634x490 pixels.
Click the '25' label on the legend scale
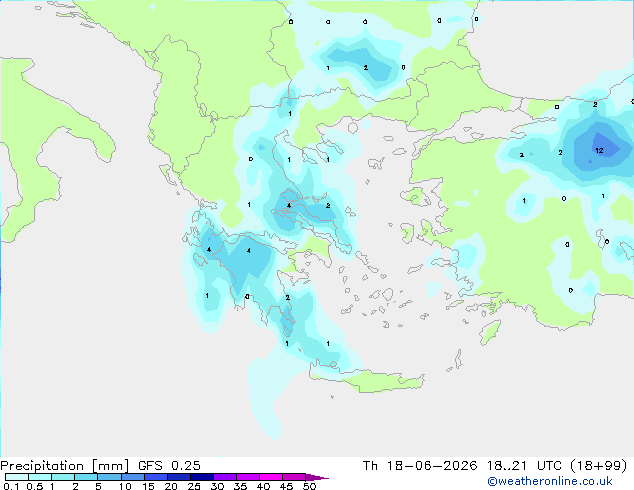194,486
